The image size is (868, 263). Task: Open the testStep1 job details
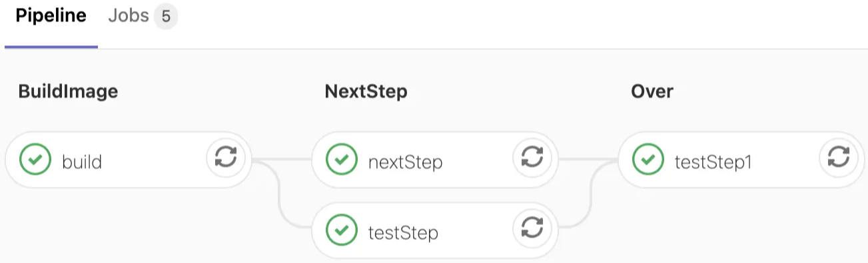pyautogui.click(x=713, y=161)
